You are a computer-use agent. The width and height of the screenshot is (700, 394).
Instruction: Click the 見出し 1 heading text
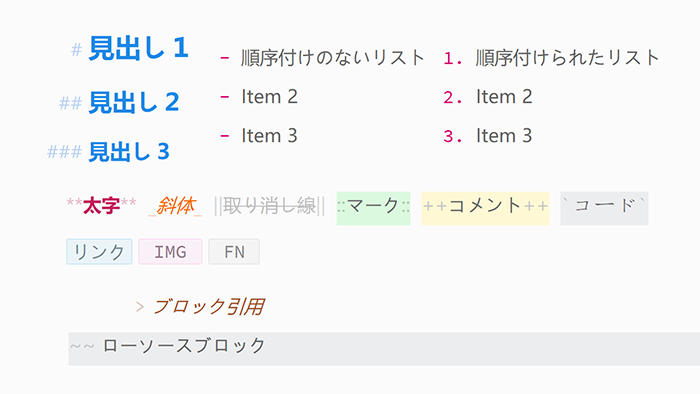tap(138, 48)
